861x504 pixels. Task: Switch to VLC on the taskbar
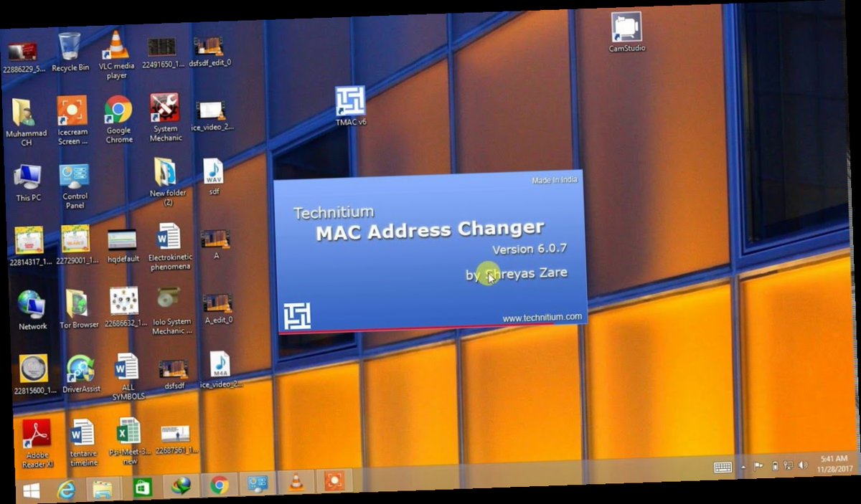[296, 482]
